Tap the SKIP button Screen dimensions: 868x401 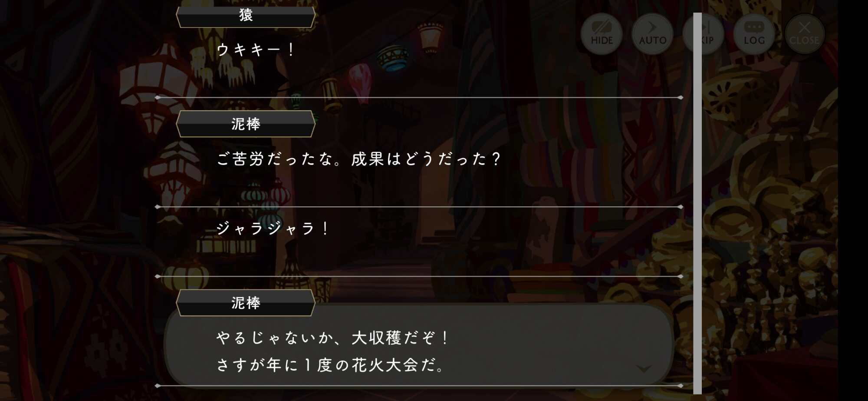click(703, 33)
